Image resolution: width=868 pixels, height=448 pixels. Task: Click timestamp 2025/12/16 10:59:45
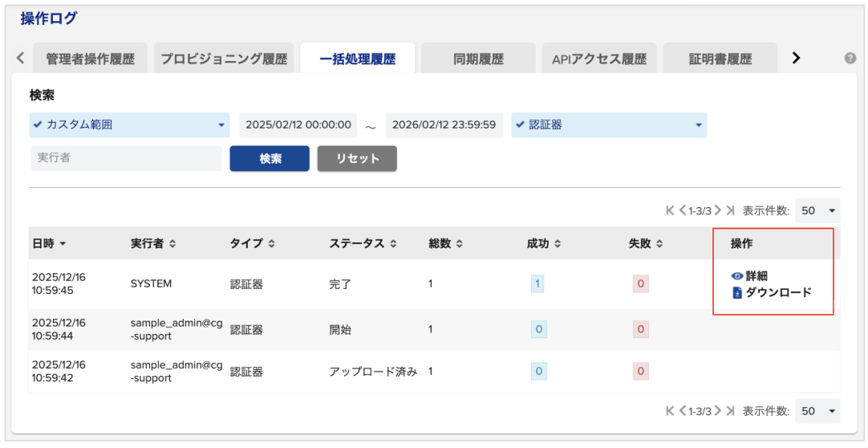tap(59, 283)
